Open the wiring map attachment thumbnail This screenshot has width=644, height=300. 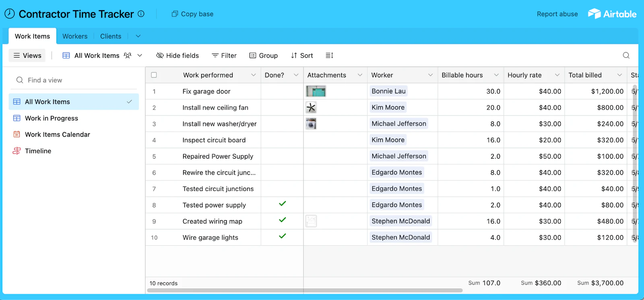tap(311, 221)
